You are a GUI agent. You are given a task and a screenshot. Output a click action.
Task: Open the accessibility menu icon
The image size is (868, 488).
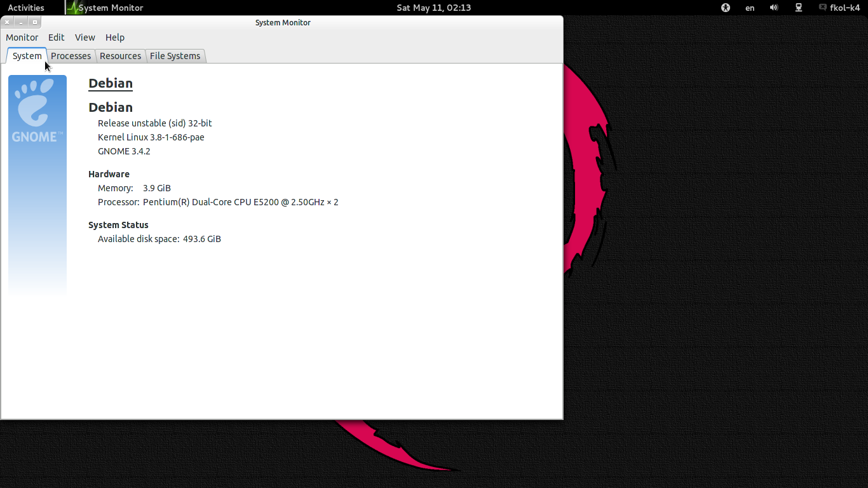click(x=726, y=8)
